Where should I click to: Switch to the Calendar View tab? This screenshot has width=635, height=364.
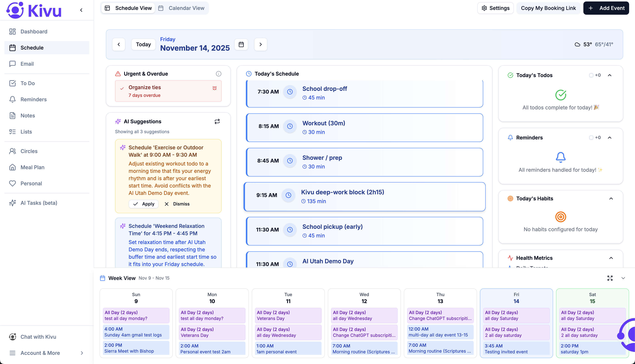point(182,8)
